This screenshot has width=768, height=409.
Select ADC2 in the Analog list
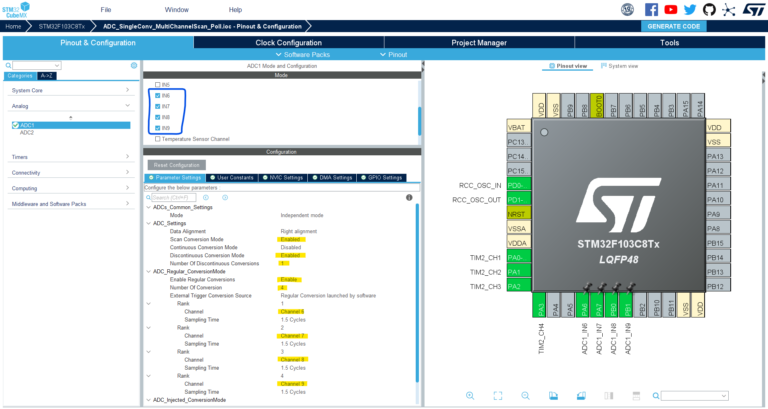(x=27, y=132)
